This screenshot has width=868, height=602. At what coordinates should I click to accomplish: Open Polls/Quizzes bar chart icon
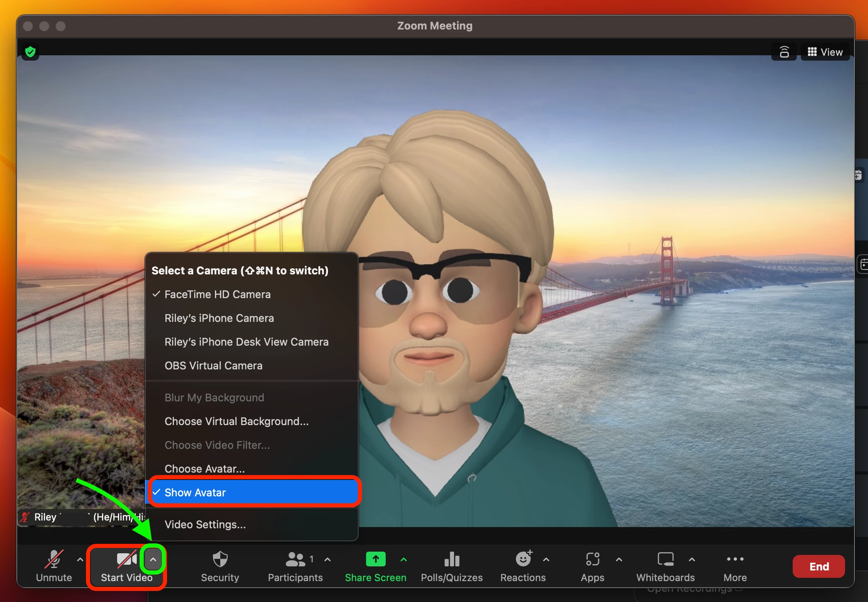tap(452, 559)
